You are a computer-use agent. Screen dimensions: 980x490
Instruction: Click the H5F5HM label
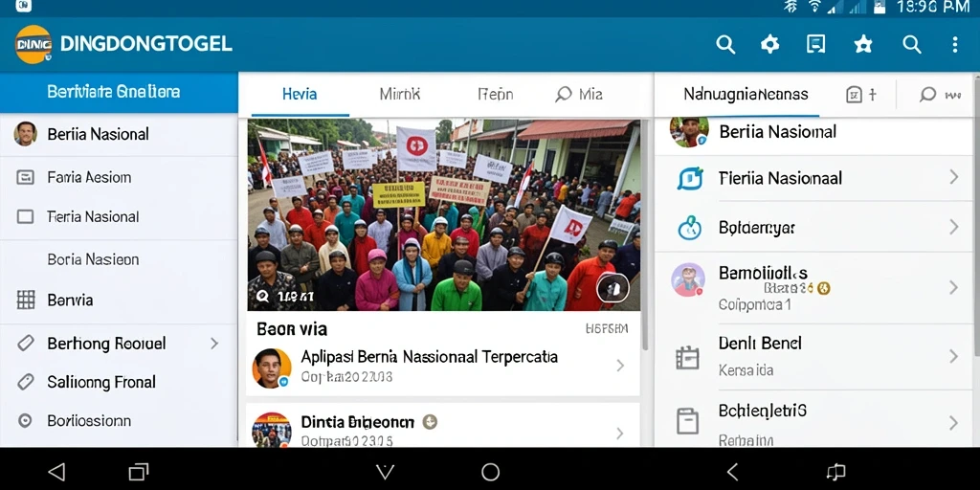607,329
